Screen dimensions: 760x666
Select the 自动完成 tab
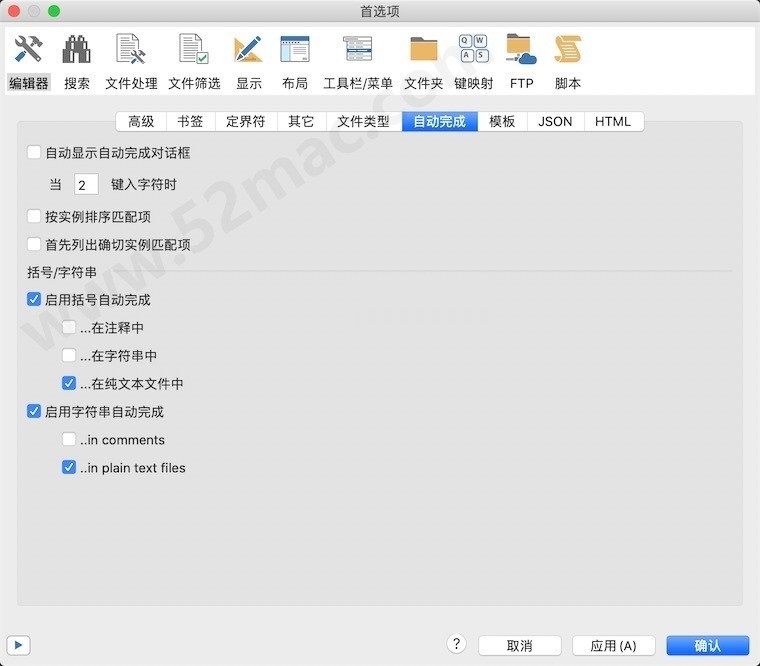440,121
